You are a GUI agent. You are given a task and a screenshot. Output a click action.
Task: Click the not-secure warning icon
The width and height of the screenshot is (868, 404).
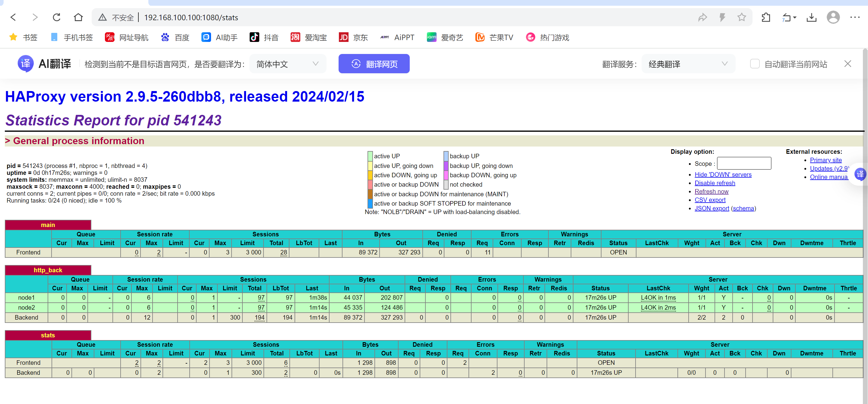pyautogui.click(x=103, y=17)
